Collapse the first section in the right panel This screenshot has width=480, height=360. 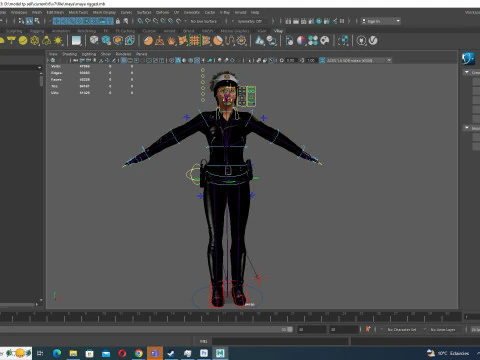point(467,72)
